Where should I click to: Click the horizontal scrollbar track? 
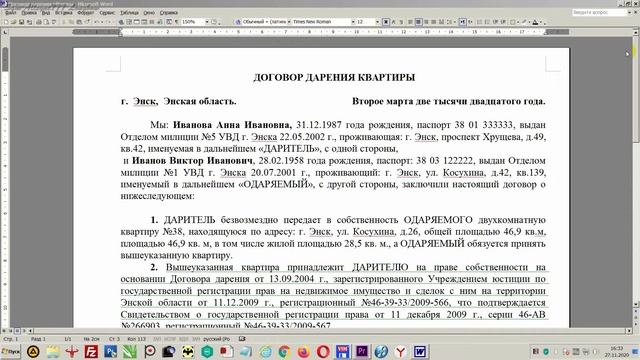click(x=331, y=331)
